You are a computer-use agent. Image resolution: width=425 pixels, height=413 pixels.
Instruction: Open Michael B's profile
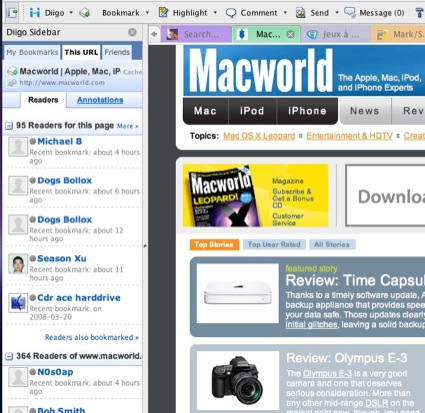pyautogui.click(x=60, y=141)
